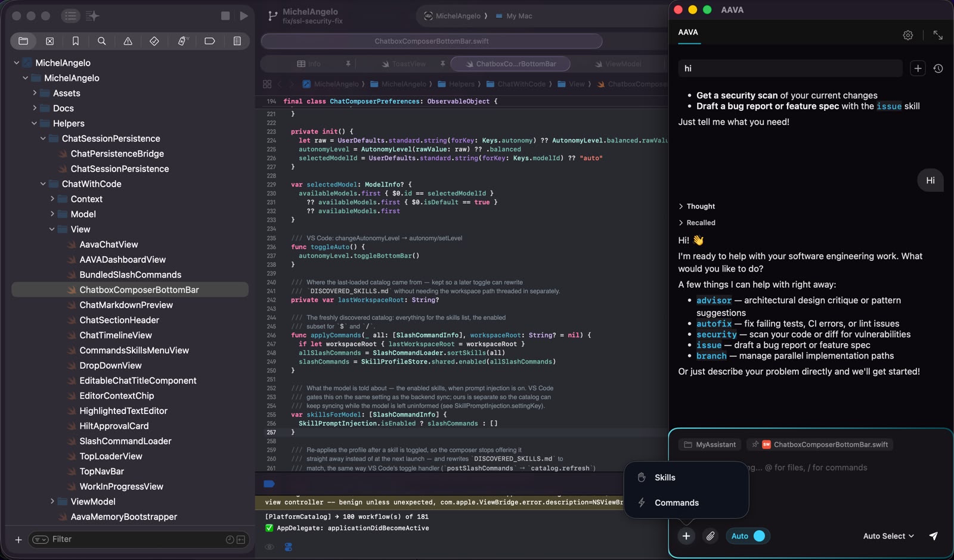
Task: Open SlashCommandLoader file
Action: pyautogui.click(x=125, y=441)
